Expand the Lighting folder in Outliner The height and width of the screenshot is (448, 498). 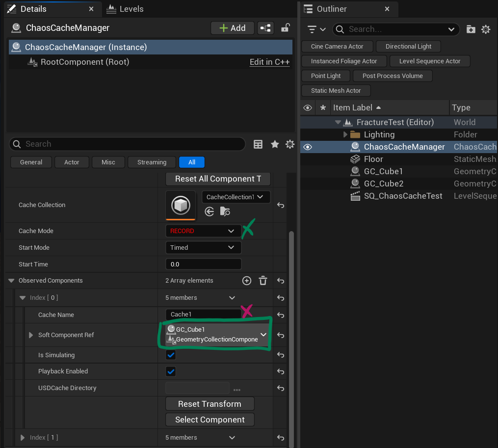345,134
